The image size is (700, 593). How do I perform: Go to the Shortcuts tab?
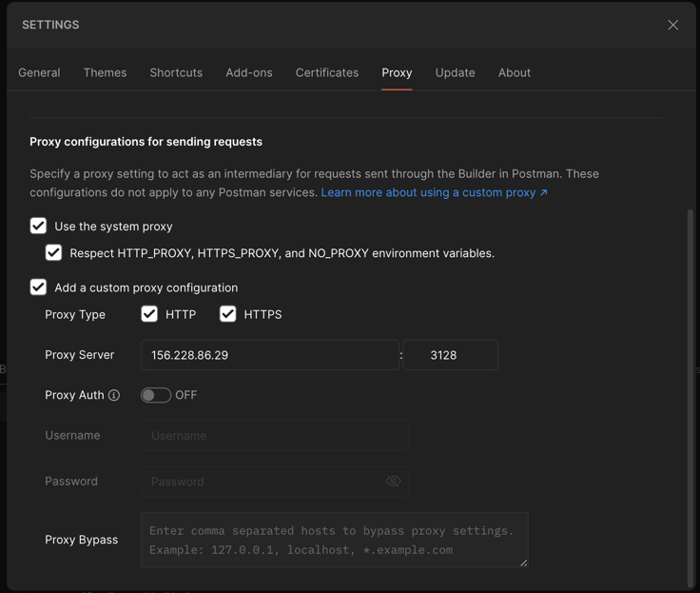[x=176, y=72]
